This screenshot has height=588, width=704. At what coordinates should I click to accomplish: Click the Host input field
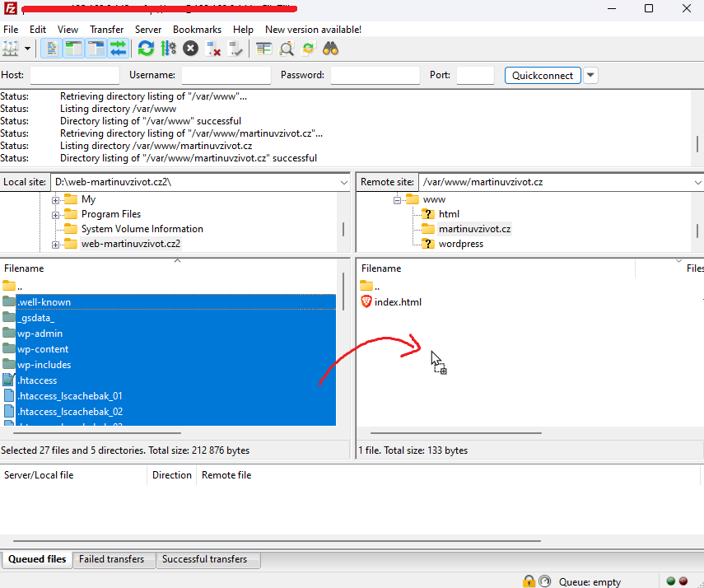74,75
